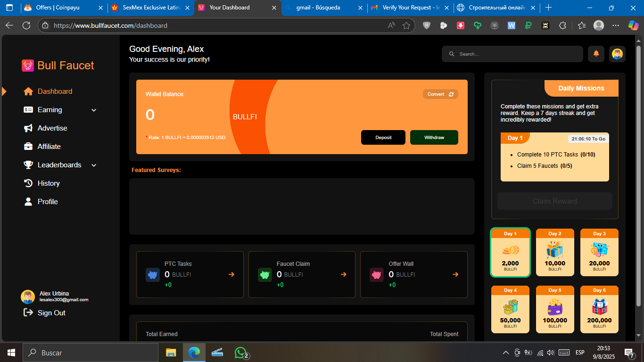The height and width of the screenshot is (362, 644).
Task: Click the Profile person icon
Action: click(x=28, y=202)
